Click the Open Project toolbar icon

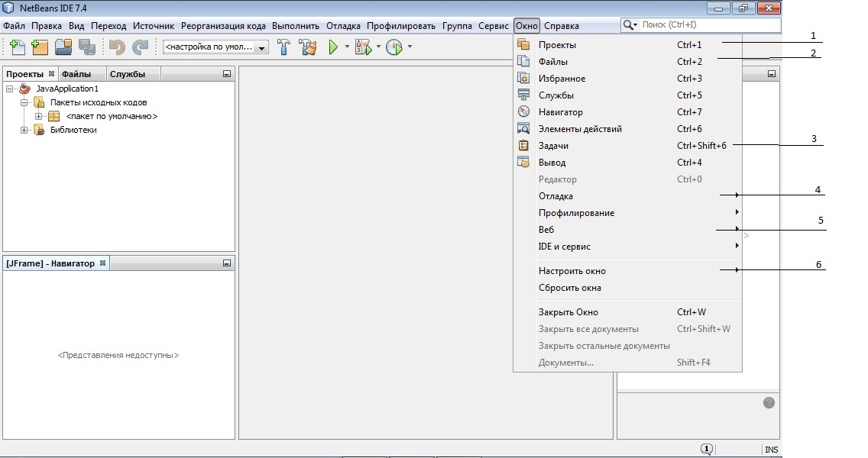coord(63,47)
